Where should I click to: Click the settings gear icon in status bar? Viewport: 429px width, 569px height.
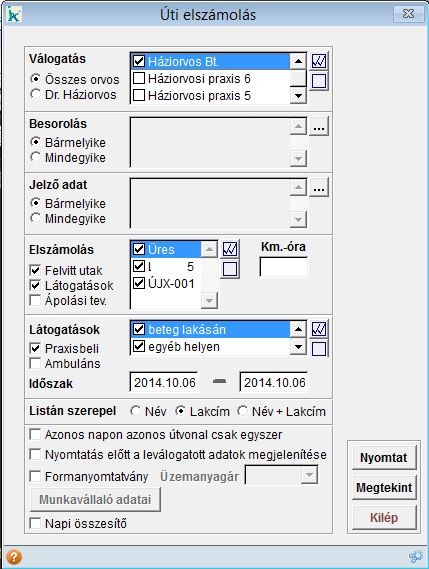[416, 556]
